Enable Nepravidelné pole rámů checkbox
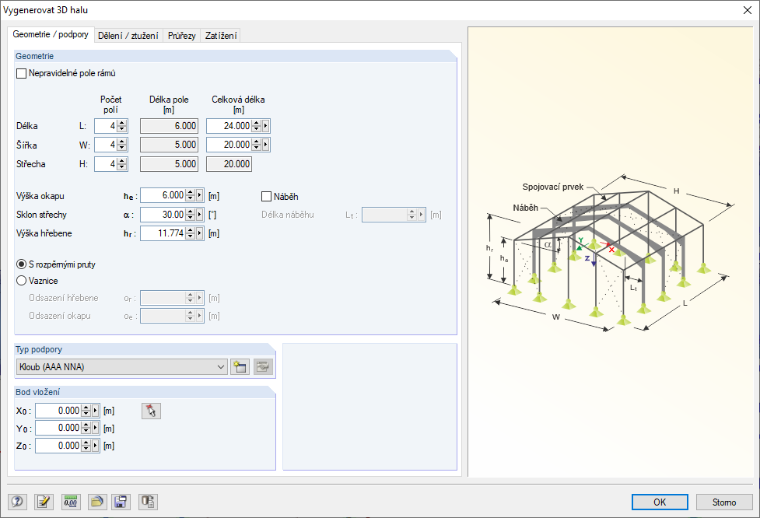 (21, 73)
